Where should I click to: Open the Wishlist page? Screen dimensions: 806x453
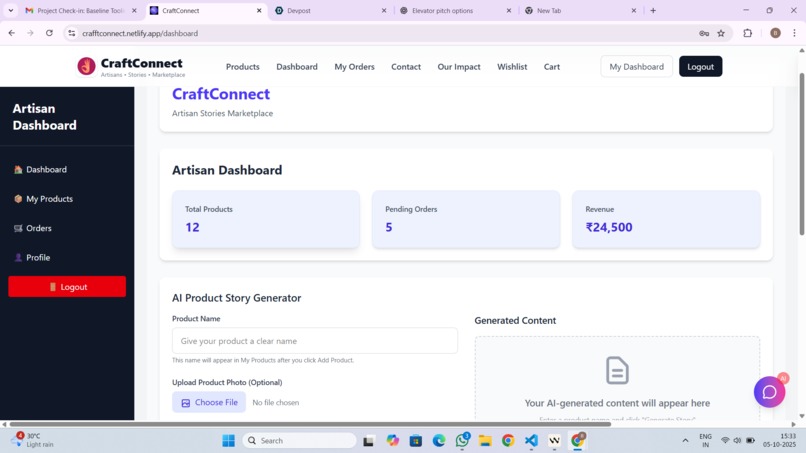[512, 67]
